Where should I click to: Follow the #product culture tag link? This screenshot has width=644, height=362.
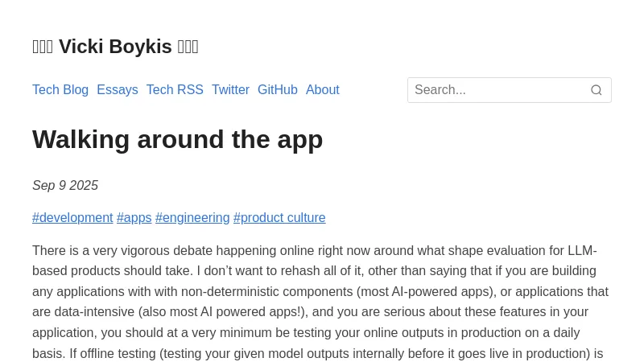click(x=279, y=218)
